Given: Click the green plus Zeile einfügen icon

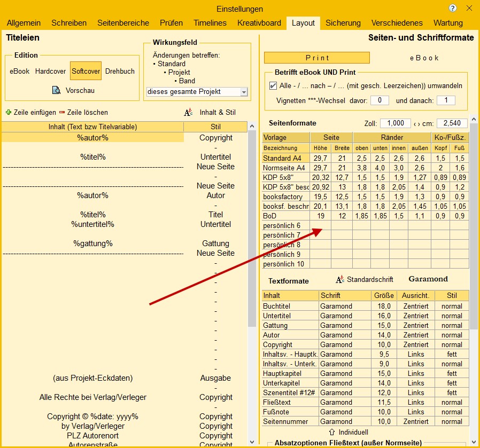Looking at the screenshot, I should point(9,112).
